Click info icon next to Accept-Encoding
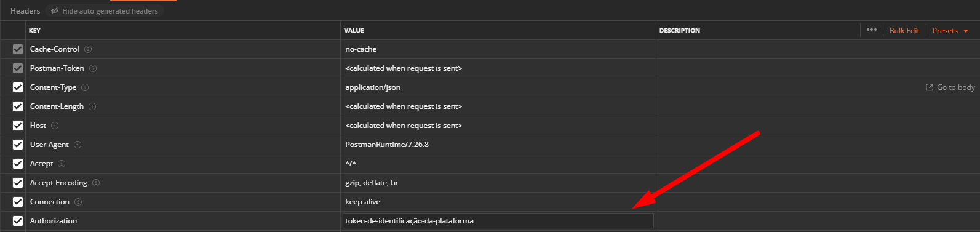This screenshot has width=980, height=232. coord(96,183)
